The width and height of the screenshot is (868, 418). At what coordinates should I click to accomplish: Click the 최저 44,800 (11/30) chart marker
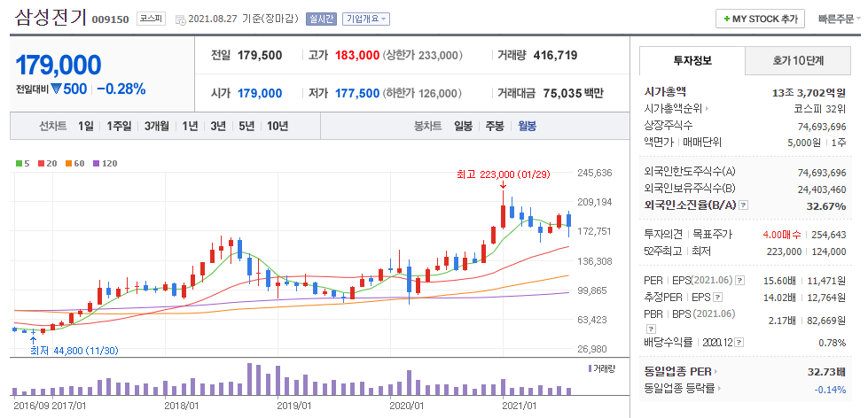click(74, 351)
